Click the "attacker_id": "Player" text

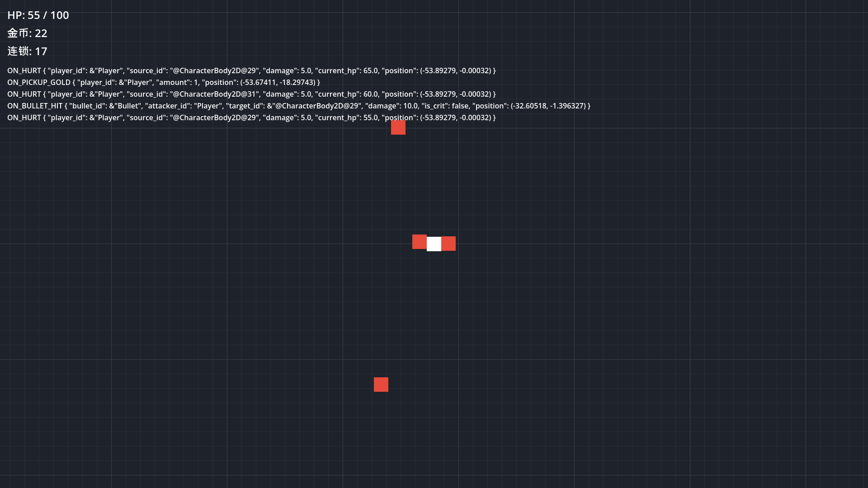[x=184, y=106]
